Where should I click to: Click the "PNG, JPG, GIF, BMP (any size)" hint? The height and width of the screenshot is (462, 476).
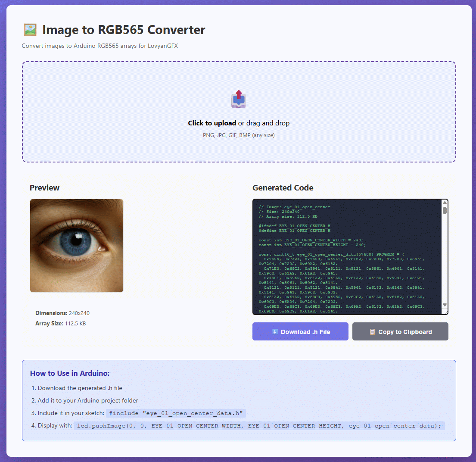(239, 135)
